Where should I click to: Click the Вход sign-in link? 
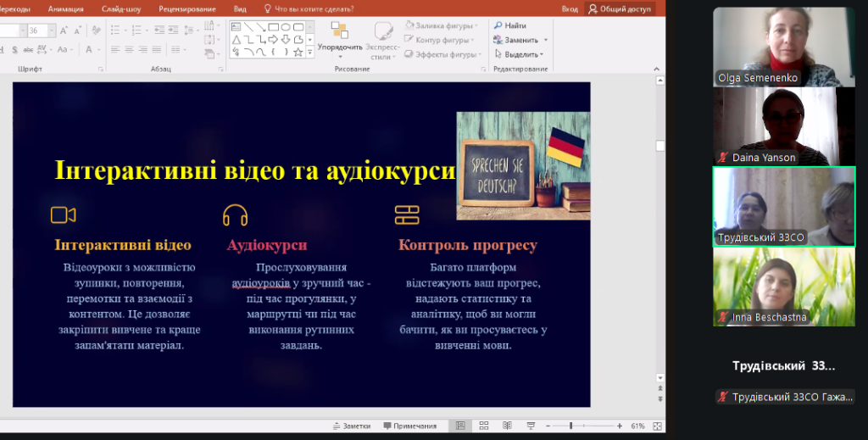point(569,8)
